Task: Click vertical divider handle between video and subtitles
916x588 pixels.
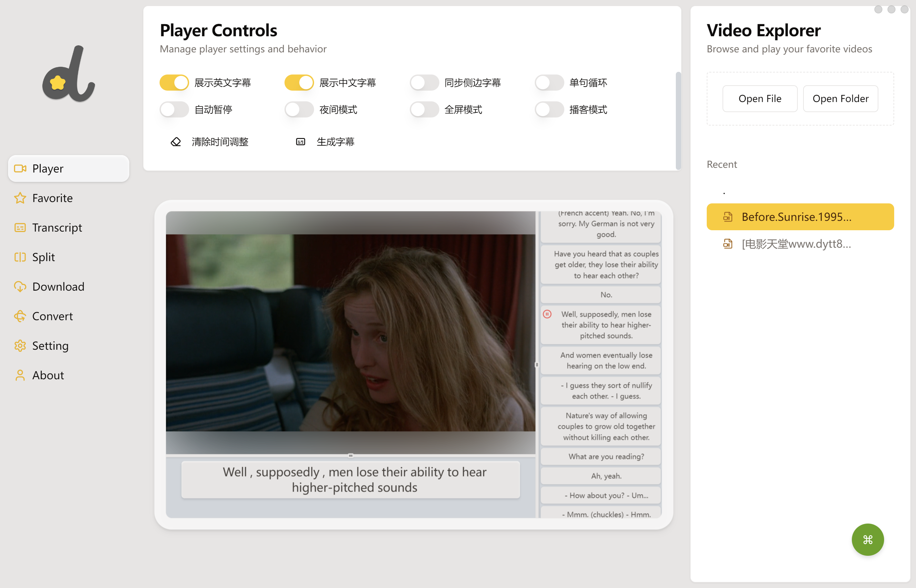Action: pyautogui.click(x=537, y=364)
